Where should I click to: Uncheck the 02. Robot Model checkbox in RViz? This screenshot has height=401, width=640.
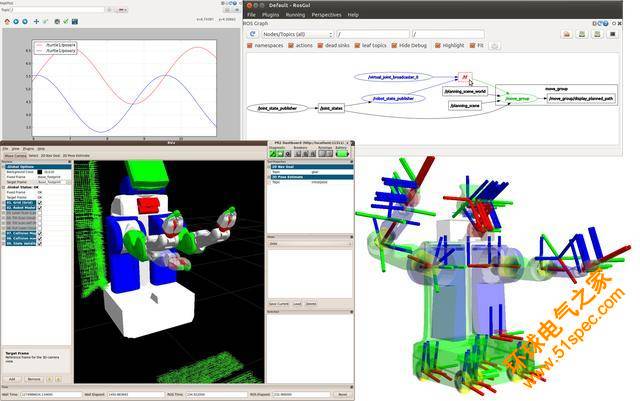pos(40,208)
